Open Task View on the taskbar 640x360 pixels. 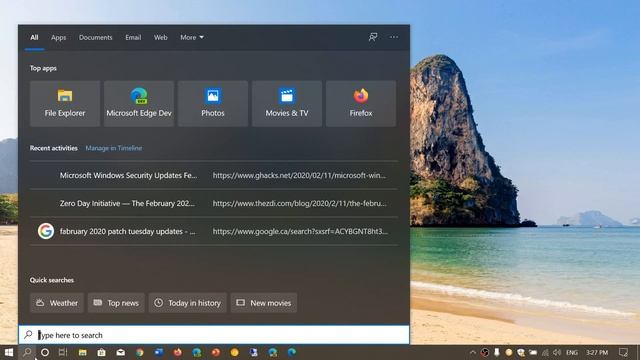[63, 352]
